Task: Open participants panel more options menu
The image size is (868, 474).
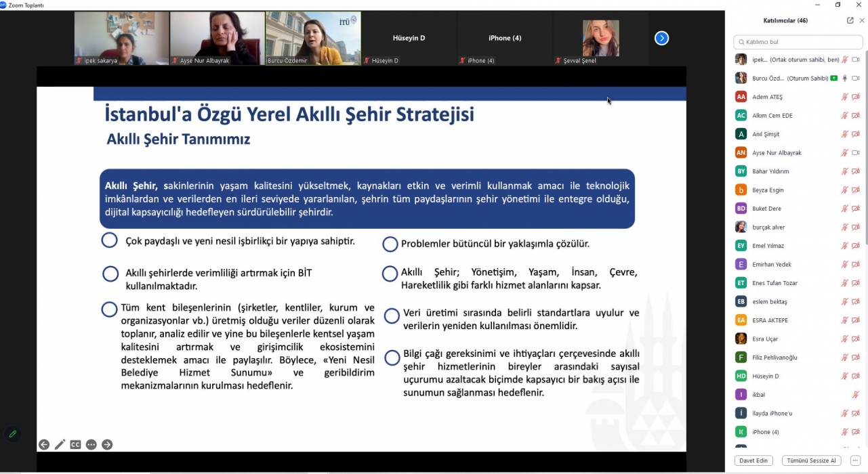Action: (855, 460)
